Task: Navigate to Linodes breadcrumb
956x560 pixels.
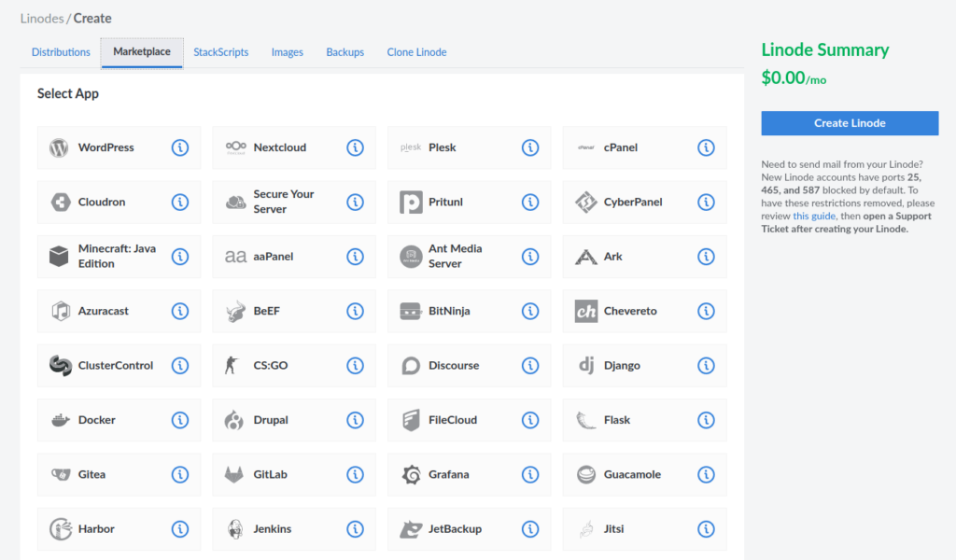Action: pyautogui.click(x=41, y=19)
